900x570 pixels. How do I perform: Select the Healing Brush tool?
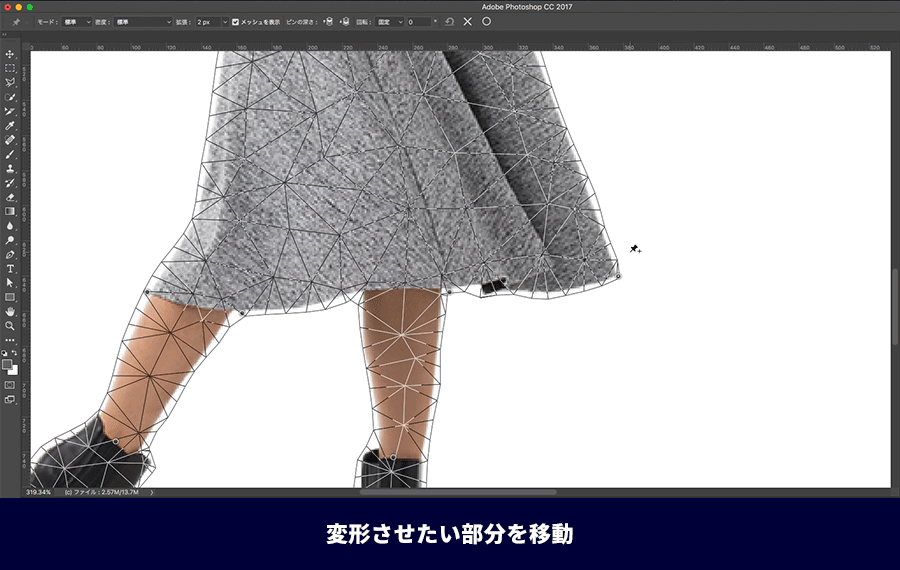tap(10, 140)
